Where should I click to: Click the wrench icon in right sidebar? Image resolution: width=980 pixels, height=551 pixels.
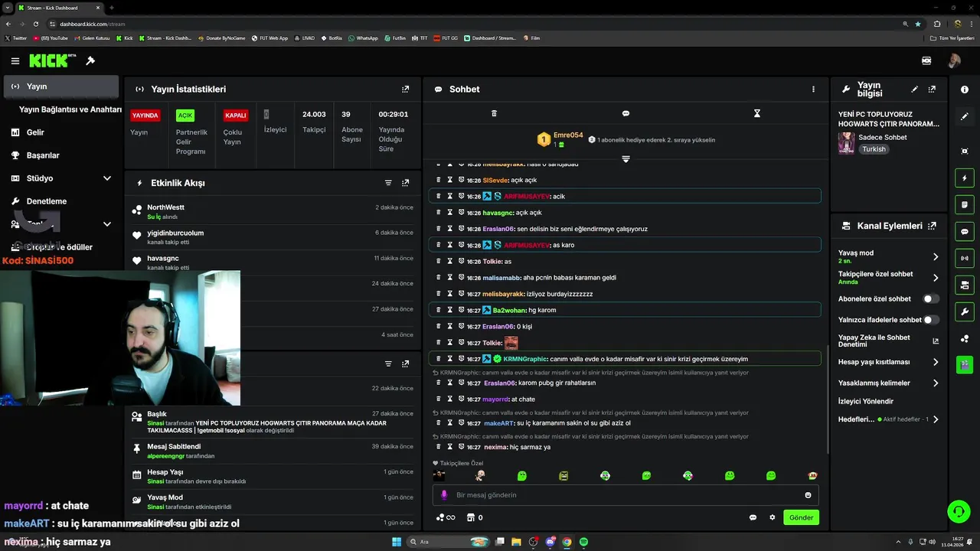pos(965,311)
